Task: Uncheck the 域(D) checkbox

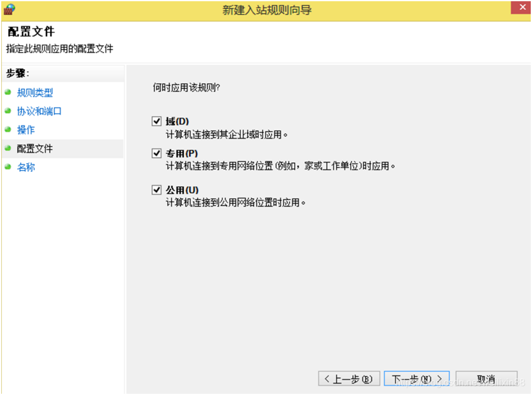Action: [157, 120]
